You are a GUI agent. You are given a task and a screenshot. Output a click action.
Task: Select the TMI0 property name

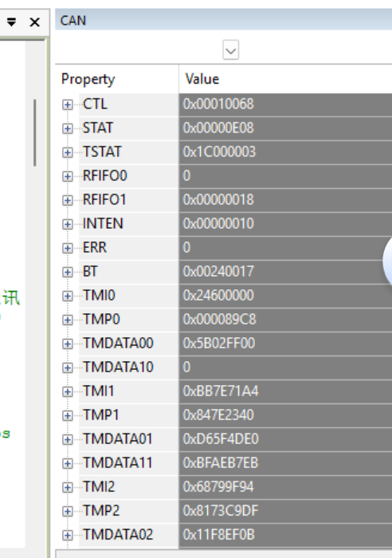pyautogui.click(x=100, y=296)
